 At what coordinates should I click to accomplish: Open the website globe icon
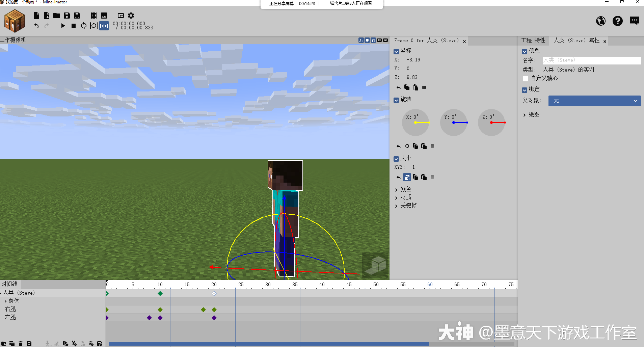[601, 21]
